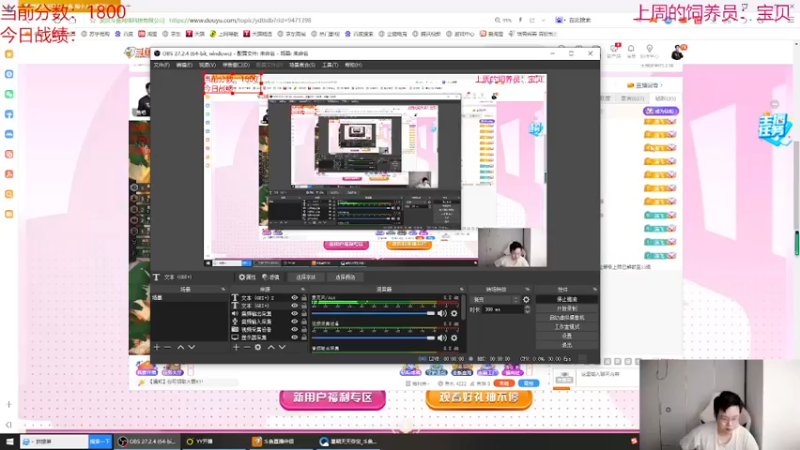Open the filters button in OBS source toolbar
This screenshot has height=450, width=800.
[271, 277]
